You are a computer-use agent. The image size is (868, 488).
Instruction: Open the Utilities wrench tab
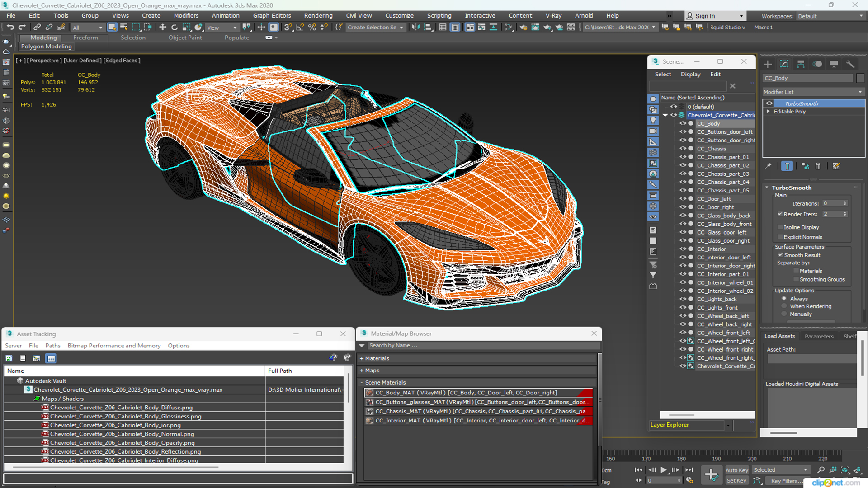[x=850, y=64]
